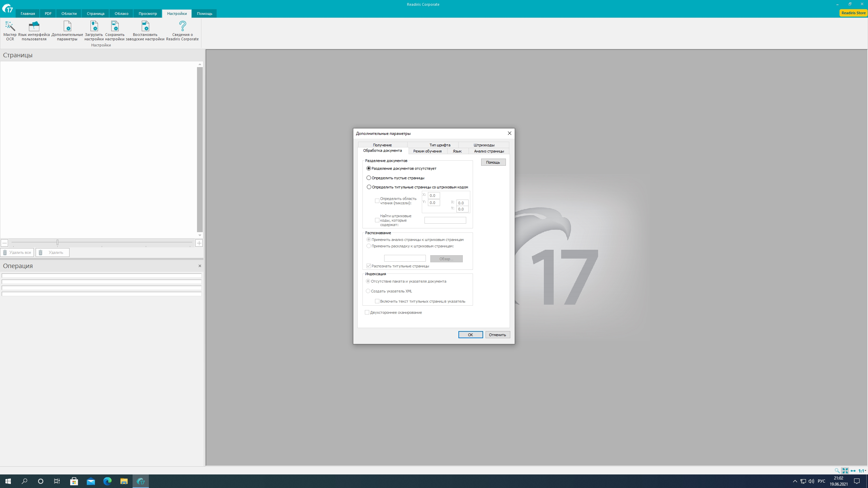Screen dimensions: 868x488
Task: Open the Анализ страницы tab
Action: pyautogui.click(x=489, y=151)
